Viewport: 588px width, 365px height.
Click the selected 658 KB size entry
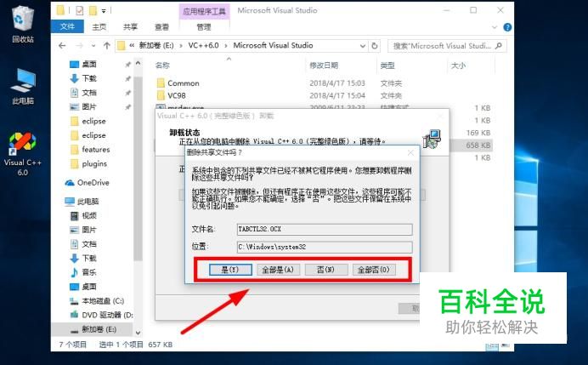click(x=478, y=145)
